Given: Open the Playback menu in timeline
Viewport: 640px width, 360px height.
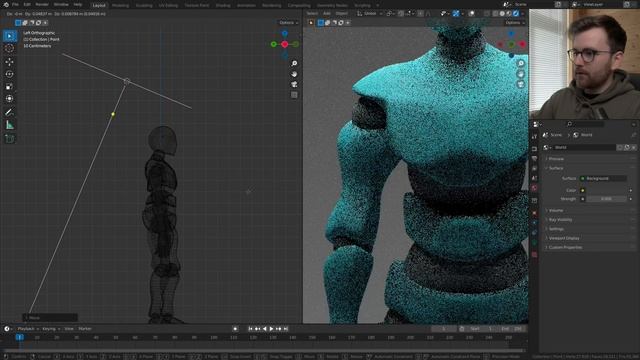Looking at the screenshot, I should point(27,329).
